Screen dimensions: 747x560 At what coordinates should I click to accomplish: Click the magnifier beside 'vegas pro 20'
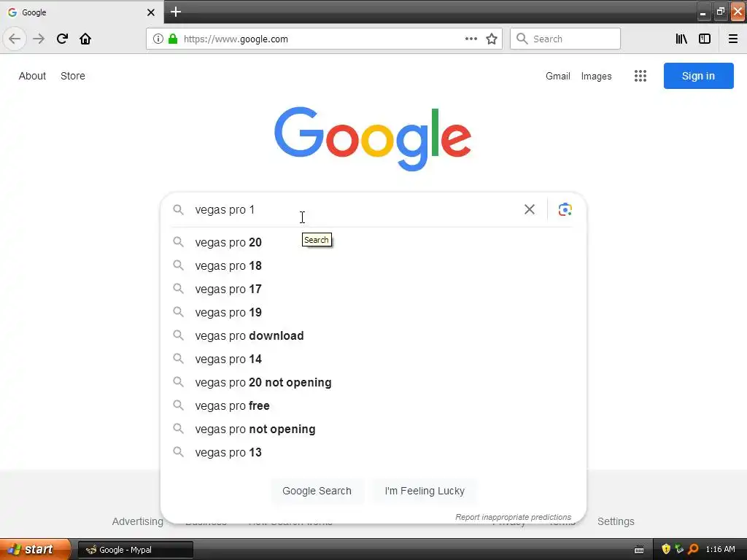[x=178, y=242]
